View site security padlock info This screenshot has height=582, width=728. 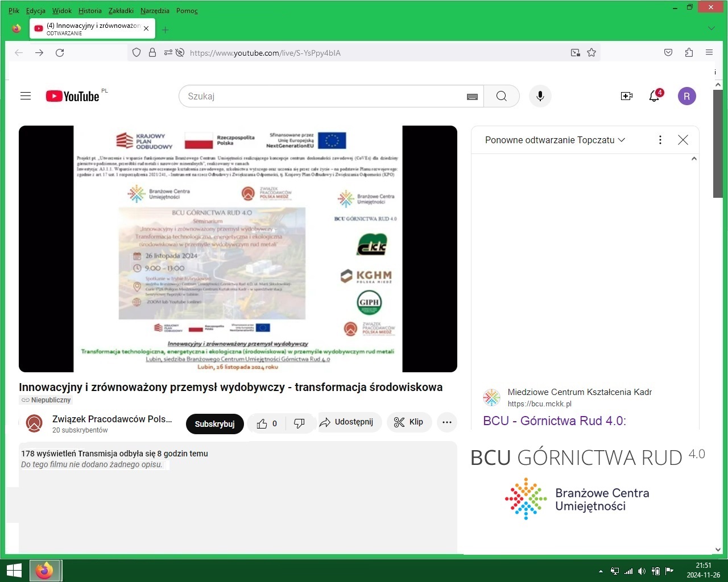(x=152, y=52)
